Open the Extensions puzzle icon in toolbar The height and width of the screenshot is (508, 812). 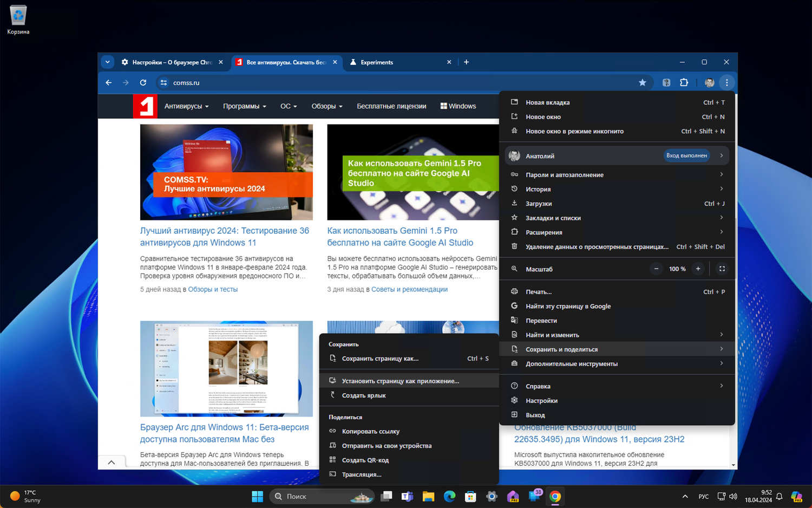684,83
